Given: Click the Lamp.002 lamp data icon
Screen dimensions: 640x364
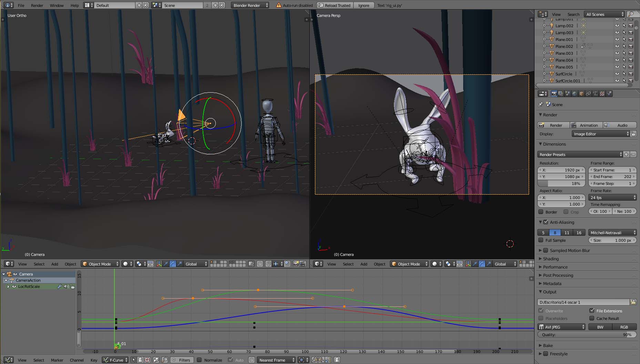Looking at the screenshot, I should click(583, 25).
